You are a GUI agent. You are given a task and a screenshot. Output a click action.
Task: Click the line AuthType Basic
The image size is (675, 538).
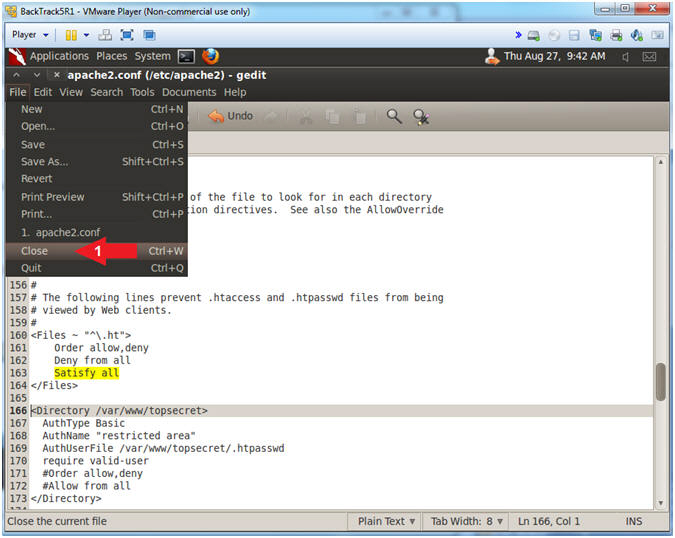click(84, 423)
